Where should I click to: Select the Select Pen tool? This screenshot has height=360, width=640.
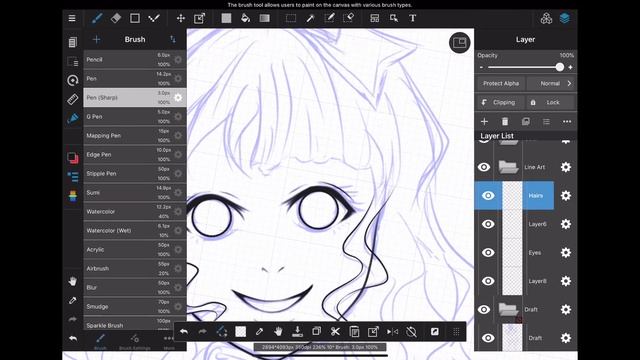point(329,18)
